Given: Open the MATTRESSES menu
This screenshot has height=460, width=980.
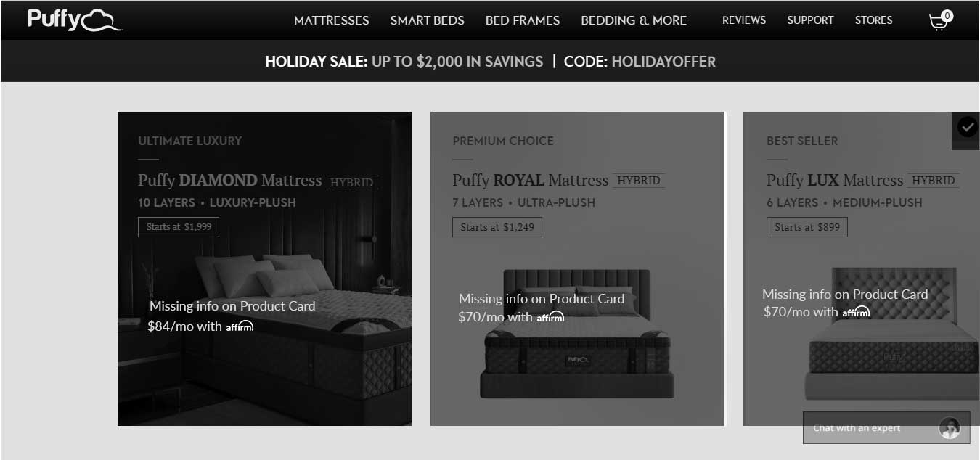Looking at the screenshot, I should (x=332, y=20).
